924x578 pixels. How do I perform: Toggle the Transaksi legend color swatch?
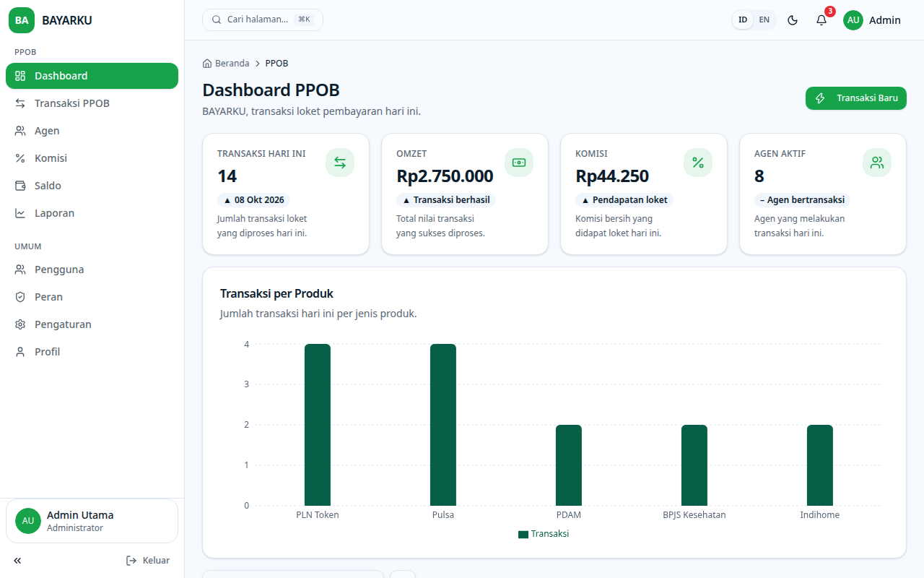pyautogui.click(x=523, y=534)
